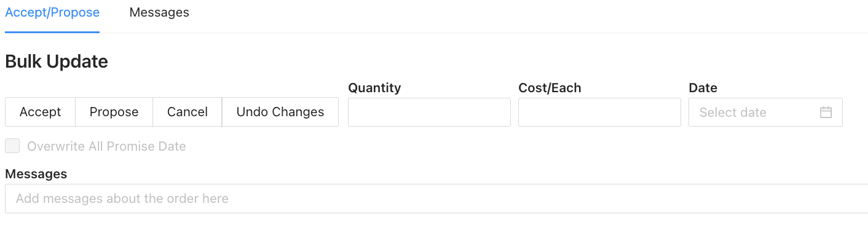Open the calendar icon in Date field
The height and width of the screenshot is (225, 868).
[826, 112]
